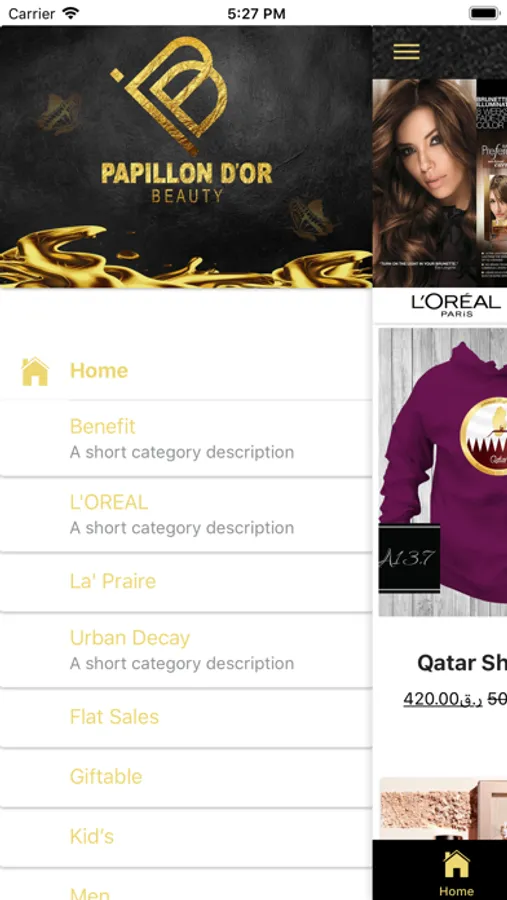This screenshot has height=900, width=507.
Task: Tap the battery indicator icon
Action: pos(485,13)
